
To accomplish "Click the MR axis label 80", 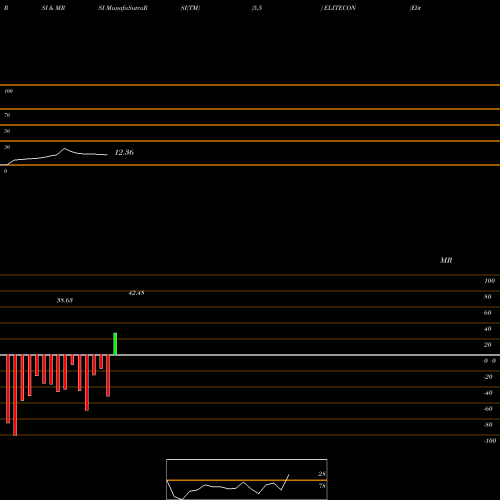I will click(488, 297).
